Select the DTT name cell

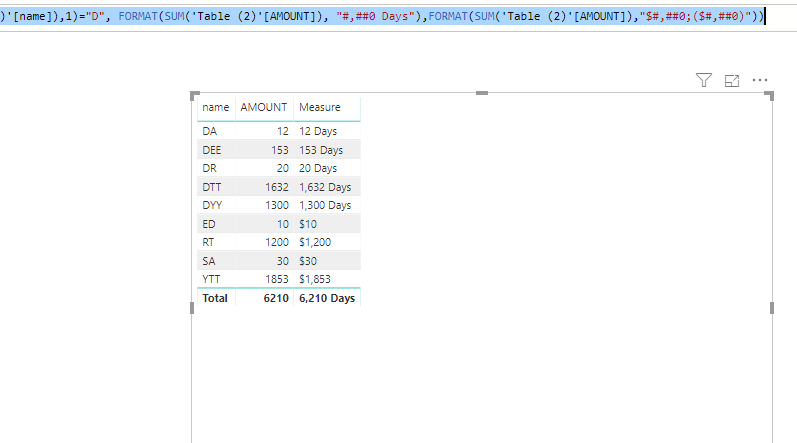(211, 187)
